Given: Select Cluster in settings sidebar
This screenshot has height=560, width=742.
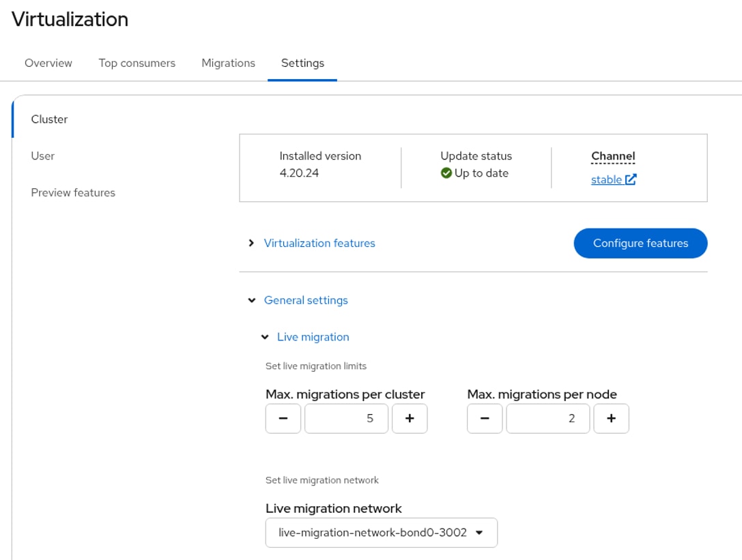Looking at the screenshot, I should pos(49,119).
